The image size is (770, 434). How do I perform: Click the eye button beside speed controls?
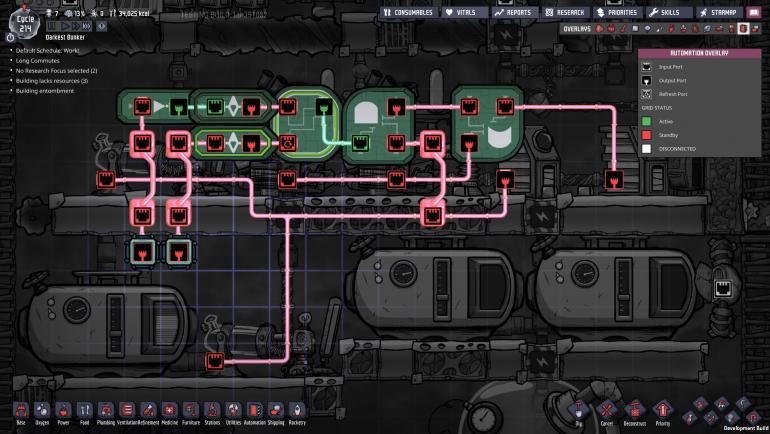(102, 26)
